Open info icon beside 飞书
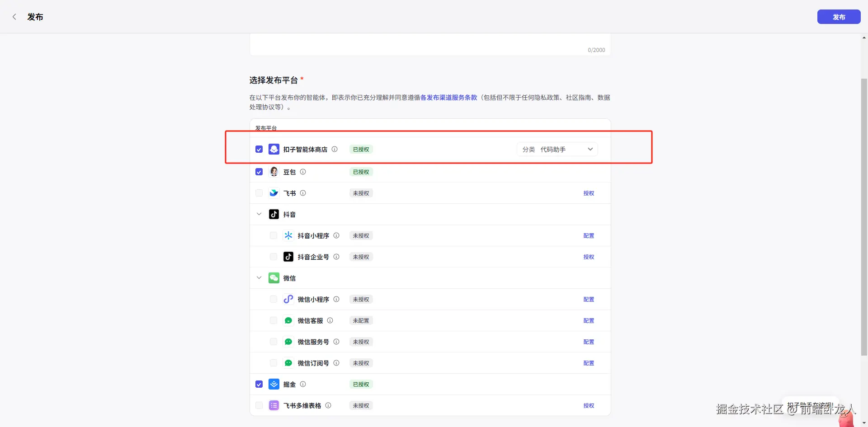 point(303,193)
